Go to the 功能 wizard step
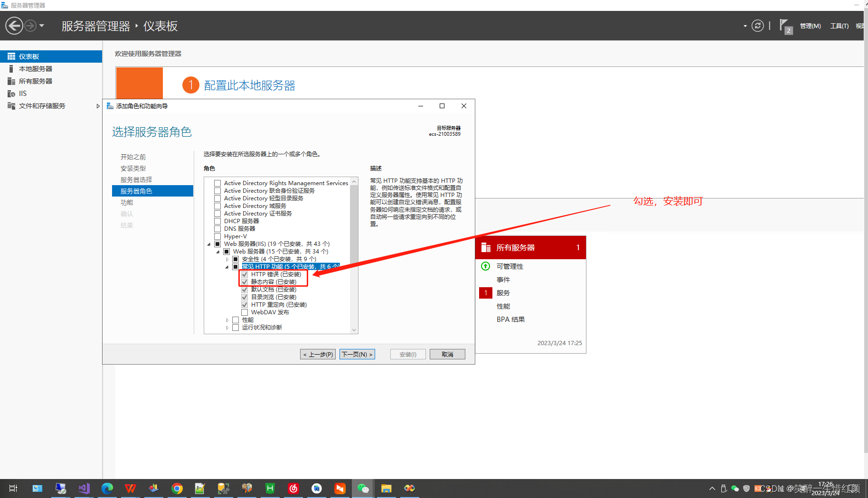868x498 pixels. pyautogui.click(x=127, y=203)
